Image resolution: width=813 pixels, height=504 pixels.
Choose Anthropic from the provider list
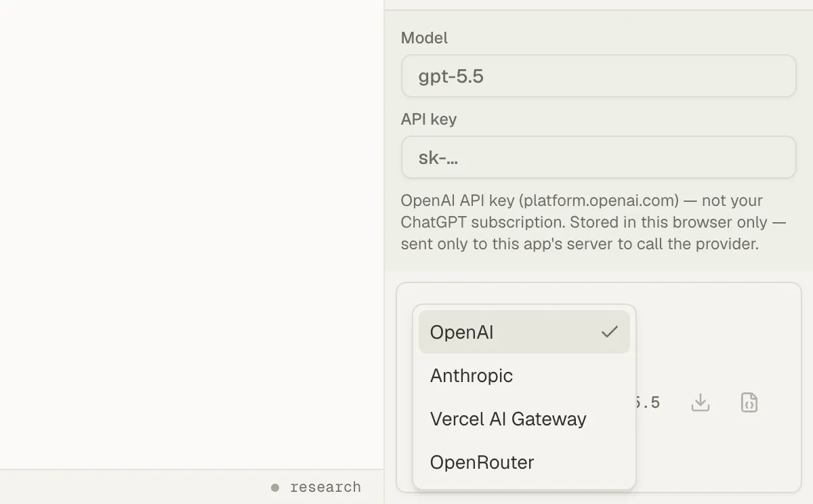524,375
